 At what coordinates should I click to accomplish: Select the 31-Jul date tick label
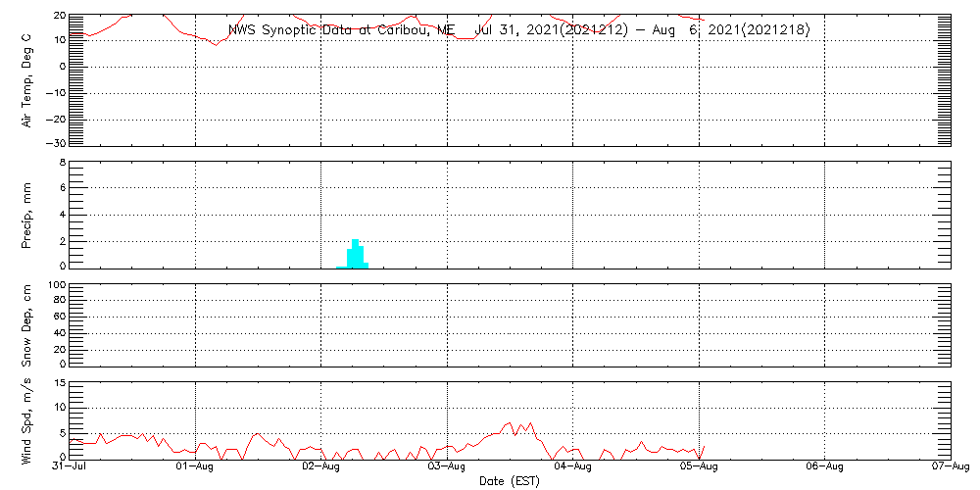[x=70, y=467]
